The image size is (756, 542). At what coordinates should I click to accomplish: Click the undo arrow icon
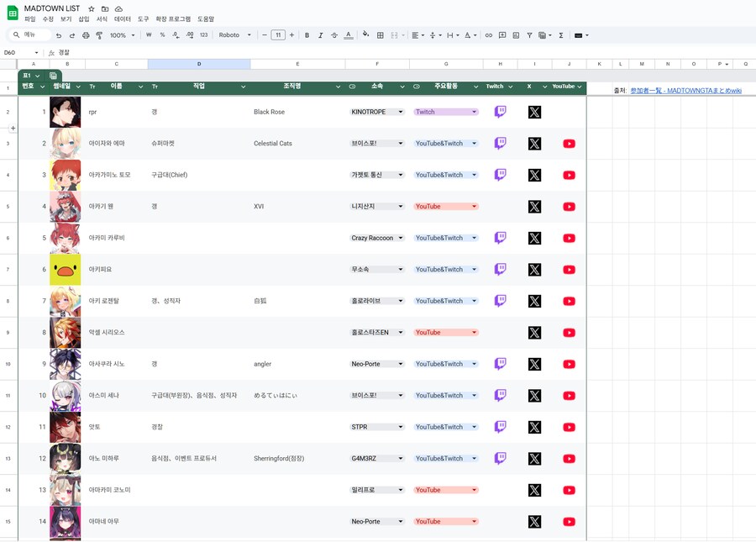click(x=59, y=35)
